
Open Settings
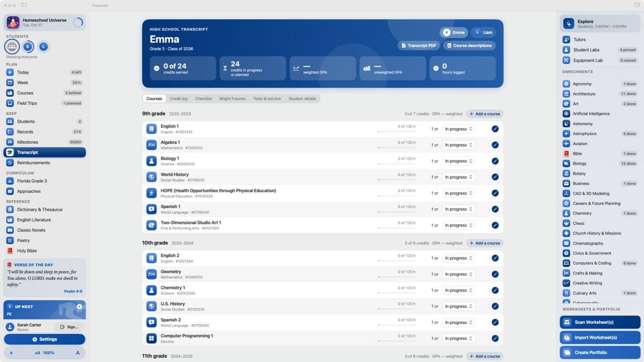point(44,339)
